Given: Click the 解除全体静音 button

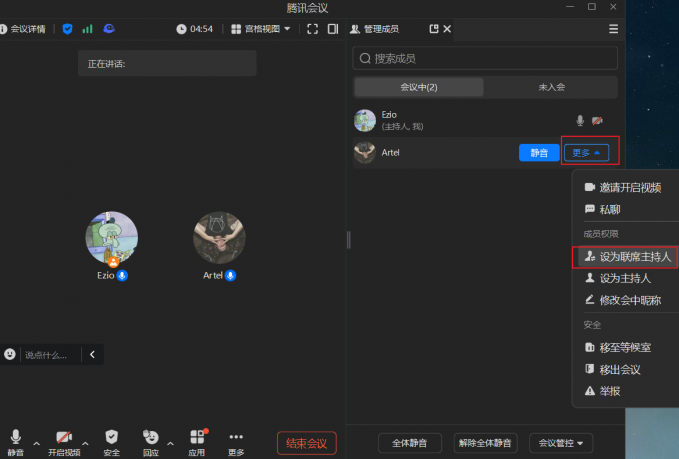Looking at the screenshot, I should click(485, 443).
